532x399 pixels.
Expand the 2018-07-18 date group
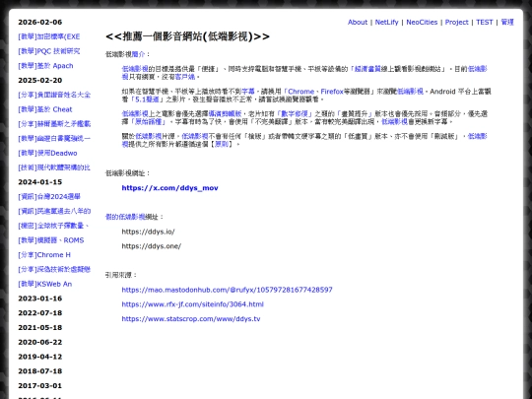point(40,371)
